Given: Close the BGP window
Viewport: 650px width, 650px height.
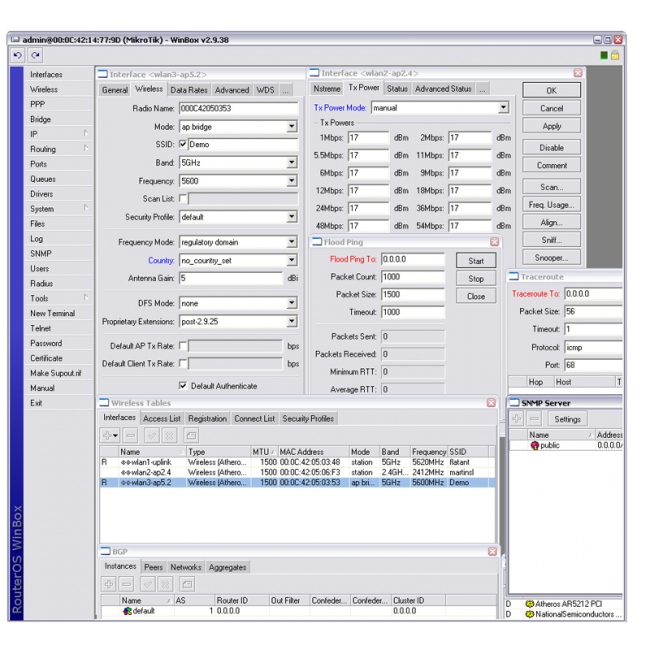Looking at the screenshot, I should [492, 551].
